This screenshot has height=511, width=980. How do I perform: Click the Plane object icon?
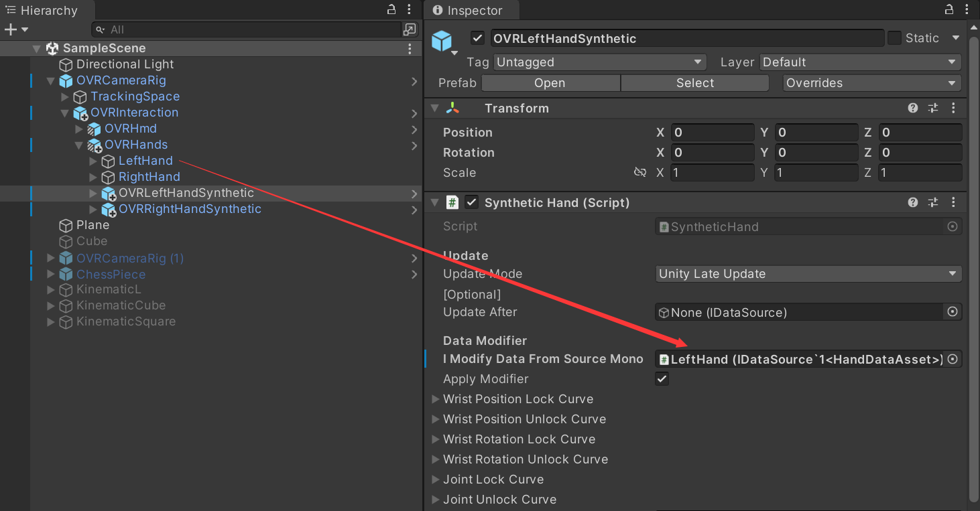(66, 225)
